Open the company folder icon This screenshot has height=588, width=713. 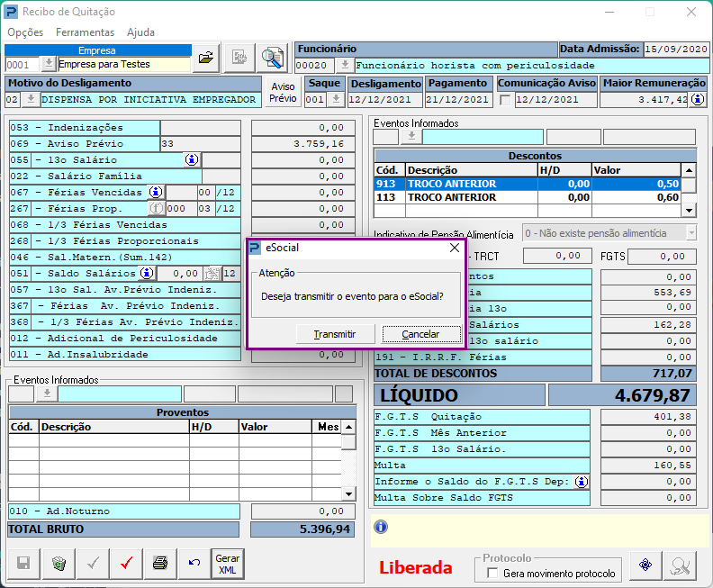206,58
